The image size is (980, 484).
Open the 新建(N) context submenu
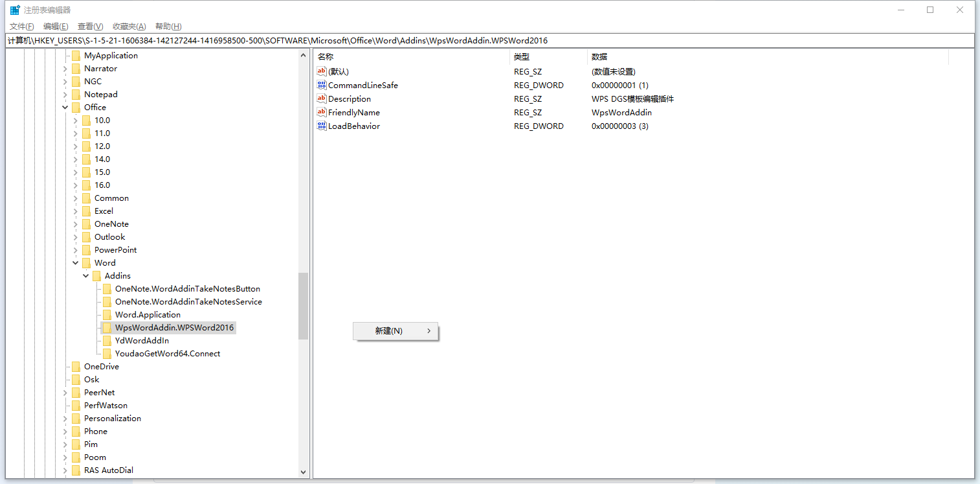395,331
